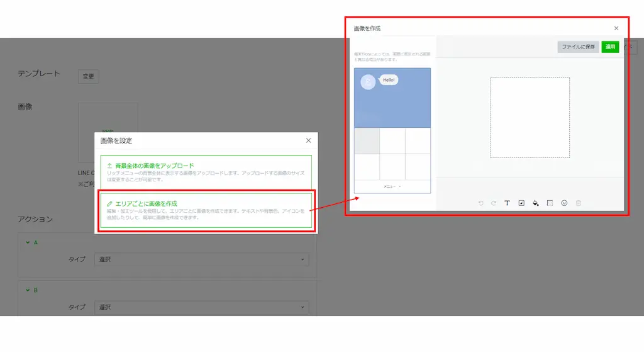Click the green 適用 button
Image resolution: width=644 pixels, height=352 pixels.
(x=610, y=47)
